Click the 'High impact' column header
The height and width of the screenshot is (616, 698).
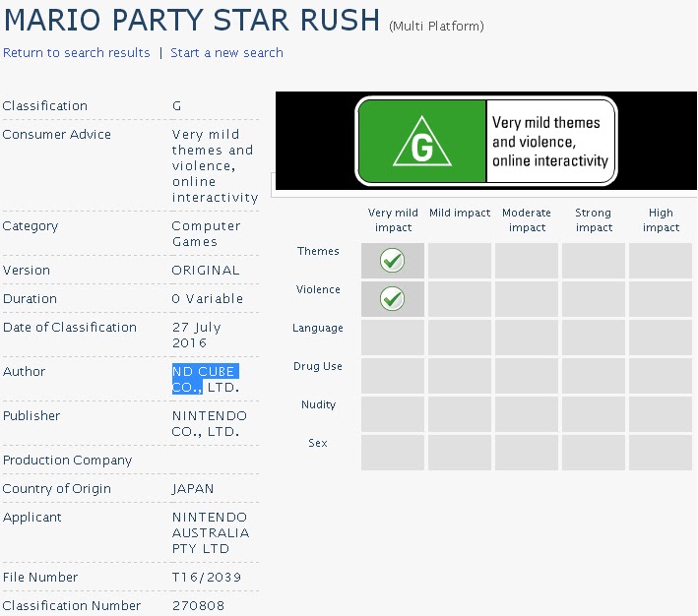point(661,219)
